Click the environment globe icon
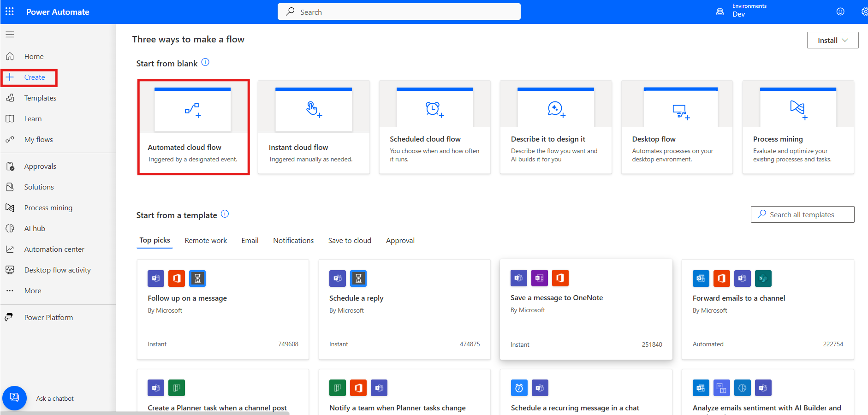This screenshot has width=868, height=415. (719, 12)
